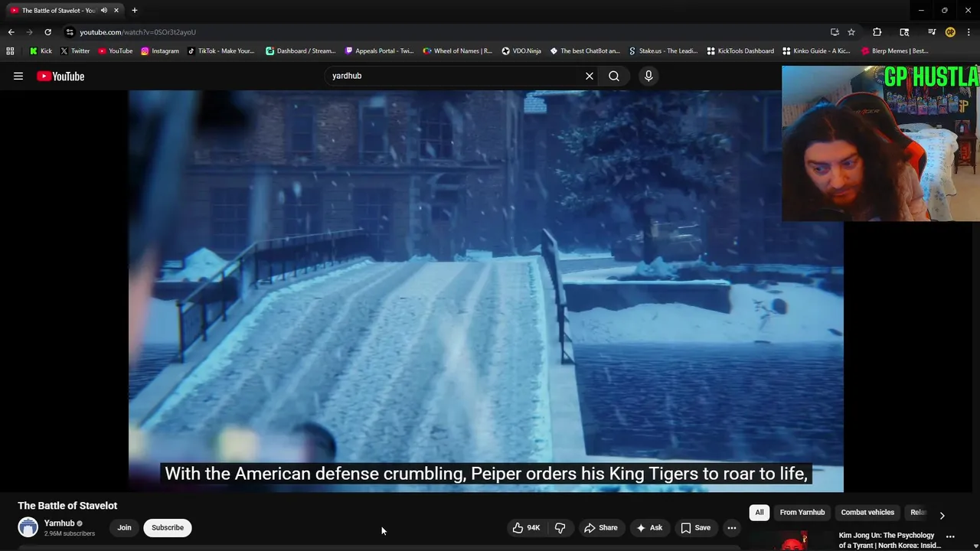Open 'Stake.us - The Leadi...' bookmark

click(x=663, y=51)
